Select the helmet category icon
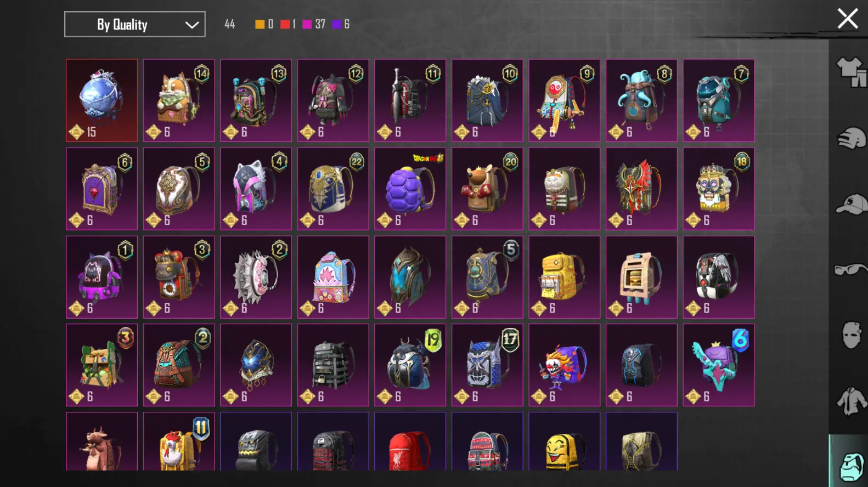This screenshot has width=868, height=487. (851, 138)
